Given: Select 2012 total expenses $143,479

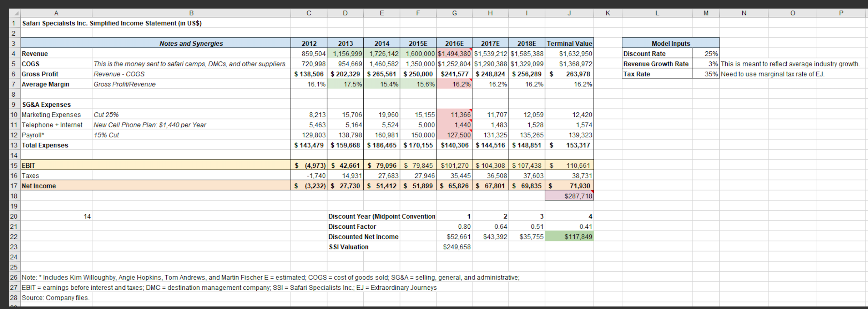Looking at the screenshot, I should [x=309, y=145].
